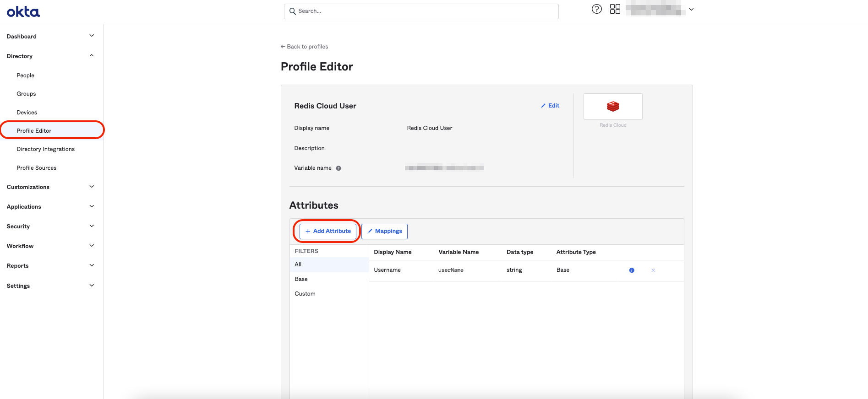Click the Add Attribute button
Image resolution: width=868 pixels, height=399 pixels.
328,231
